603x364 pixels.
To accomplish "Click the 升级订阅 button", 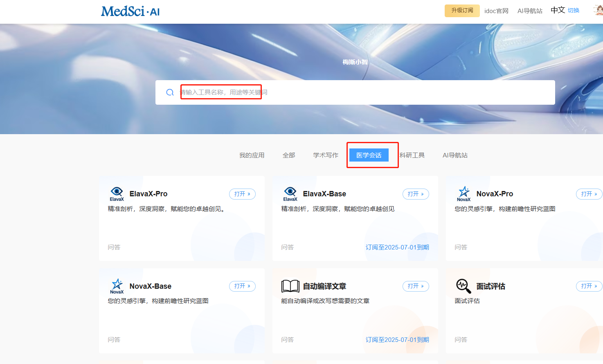I will (x=462, y=11).
